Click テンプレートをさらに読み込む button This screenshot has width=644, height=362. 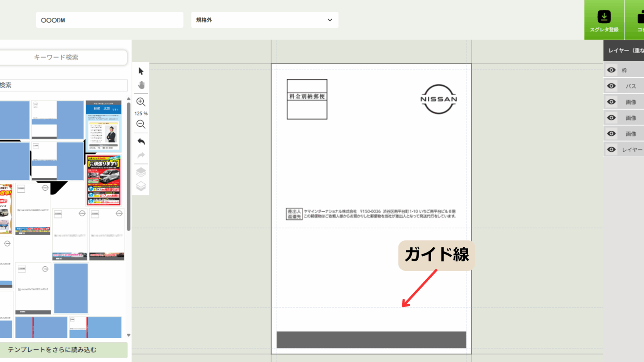[x=63, y=350]
